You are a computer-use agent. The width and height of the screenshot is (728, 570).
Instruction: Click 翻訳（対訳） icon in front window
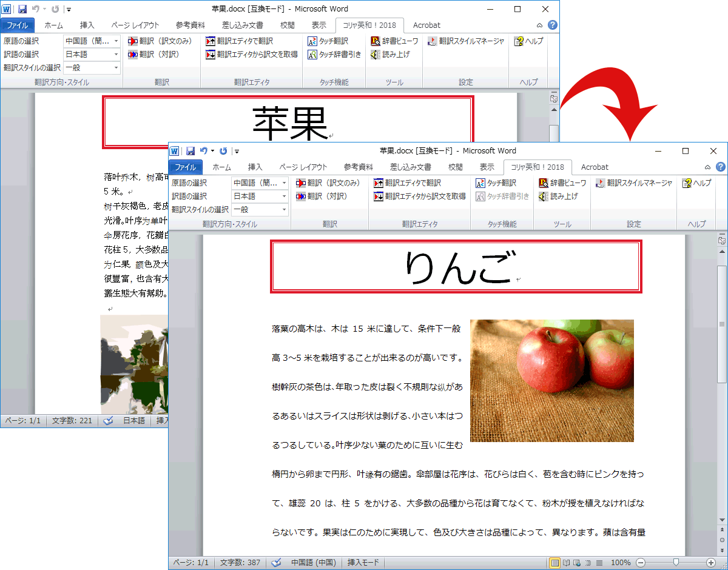301,196
